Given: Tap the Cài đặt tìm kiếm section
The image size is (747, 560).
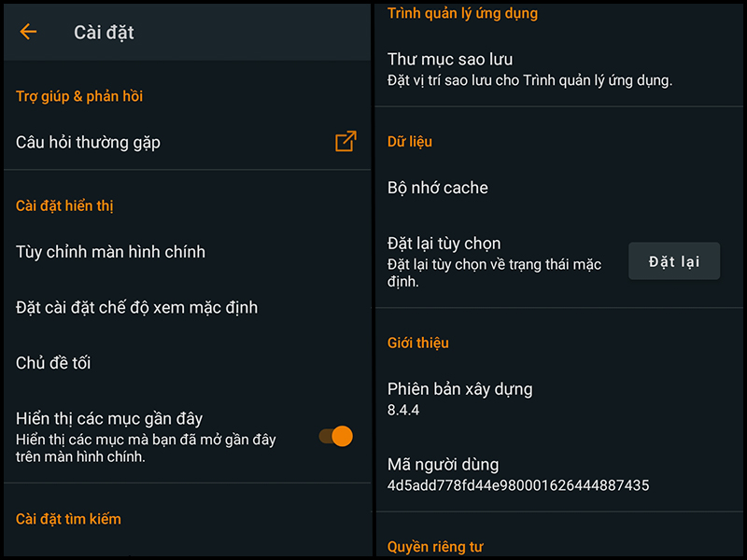Looking at the screenshot, I should click(x=68, y=519).
